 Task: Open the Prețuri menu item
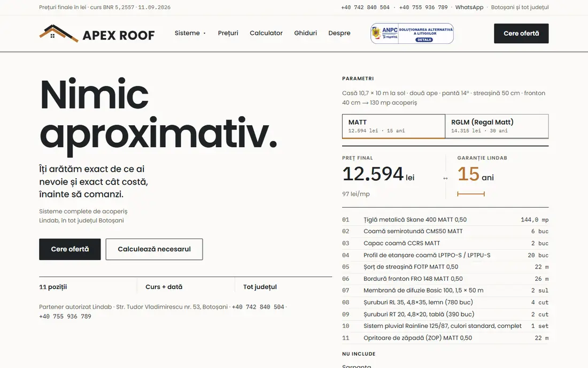[228, 33]
